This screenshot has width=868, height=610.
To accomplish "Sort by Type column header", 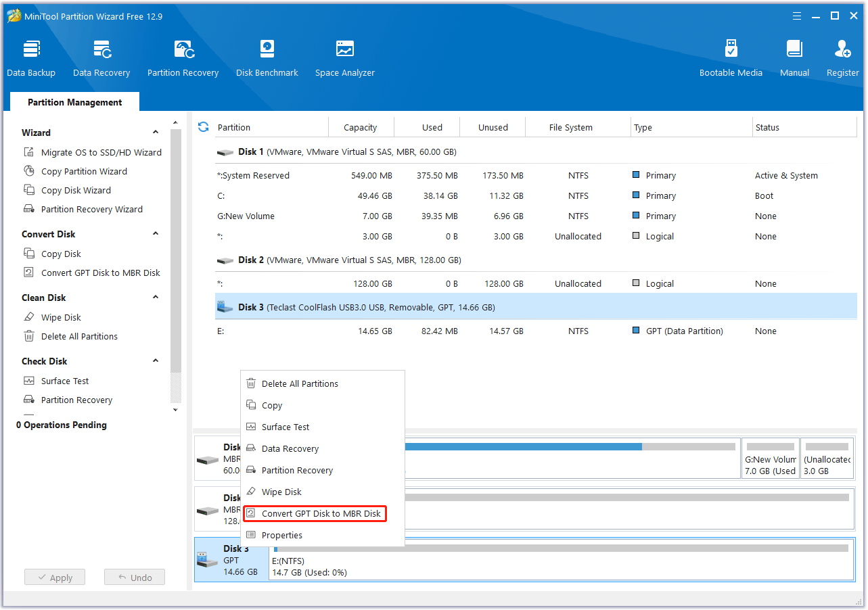I will 691,127.
